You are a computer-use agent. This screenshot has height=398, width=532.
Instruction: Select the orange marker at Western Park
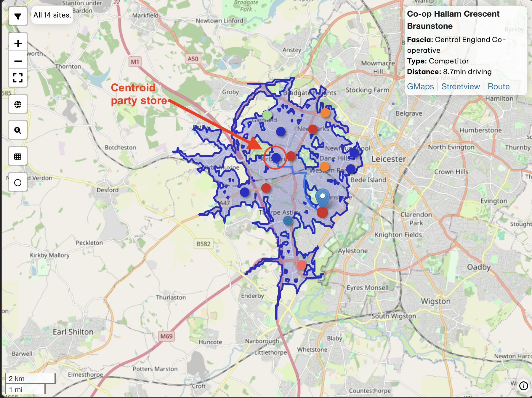[x=324, y=167]
